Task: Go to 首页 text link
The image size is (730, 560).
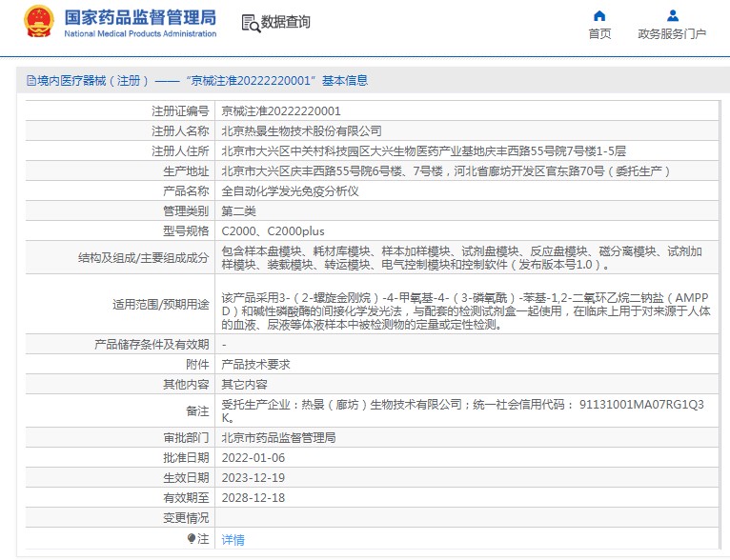Action: (x=599, y=34)
